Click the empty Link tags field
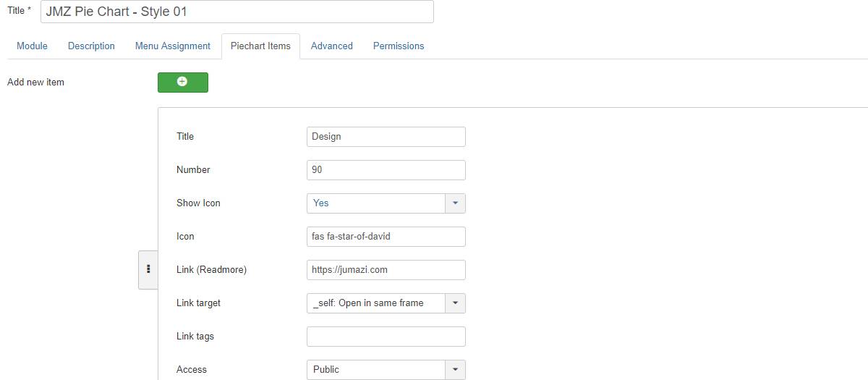 pos(386,337)
